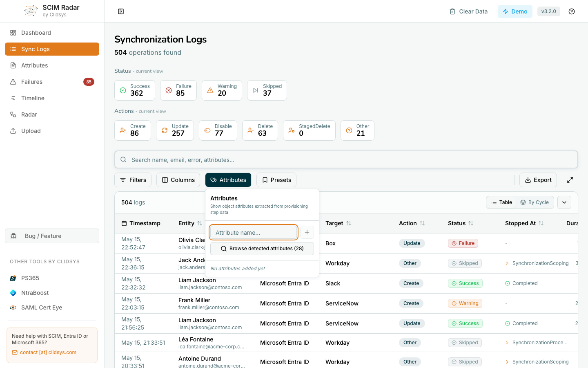Sort by Stopped At column arrows

click(x=541, y=223)
